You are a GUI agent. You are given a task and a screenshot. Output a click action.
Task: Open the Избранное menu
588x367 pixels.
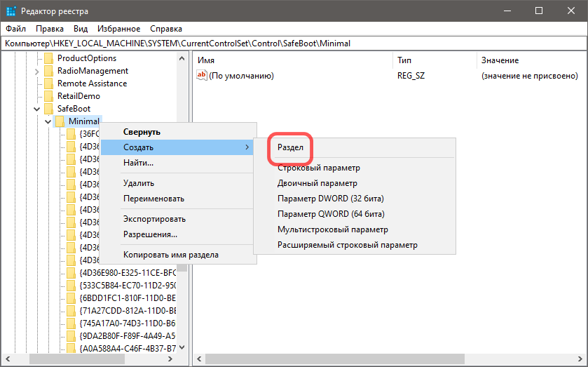point(119,29)
